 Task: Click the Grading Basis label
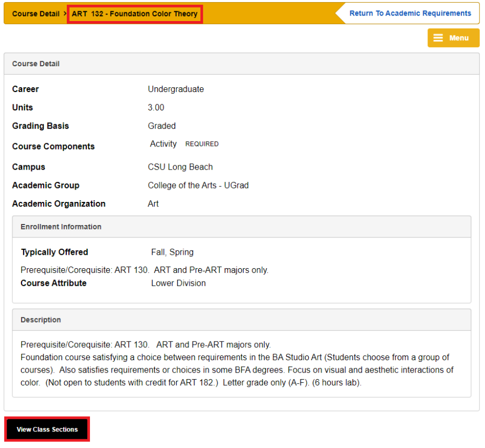click(x=40, y=126)
